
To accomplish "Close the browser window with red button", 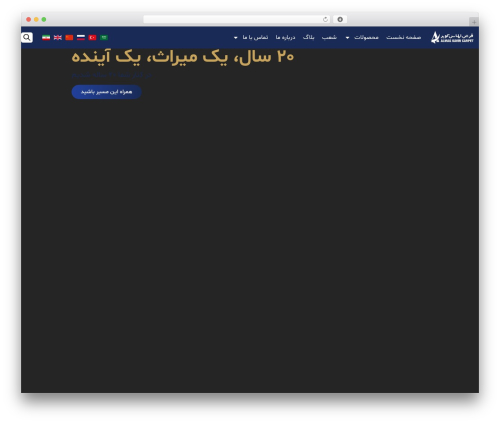I will [x=29, y=20].
